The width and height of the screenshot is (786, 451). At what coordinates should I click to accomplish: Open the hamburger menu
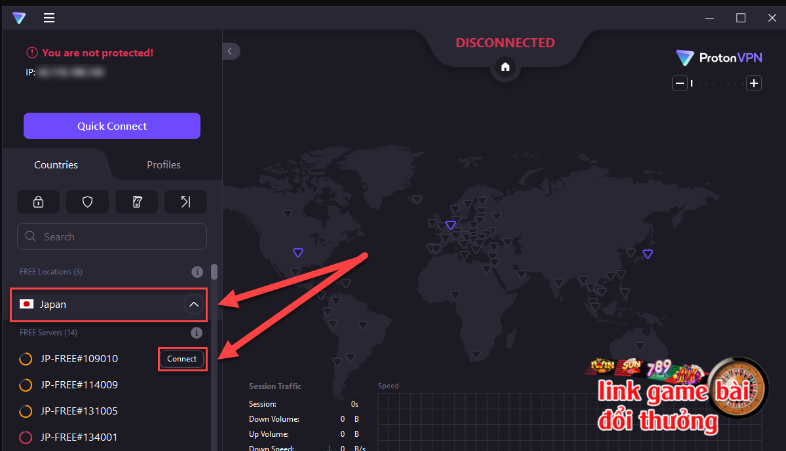[49, 18]
